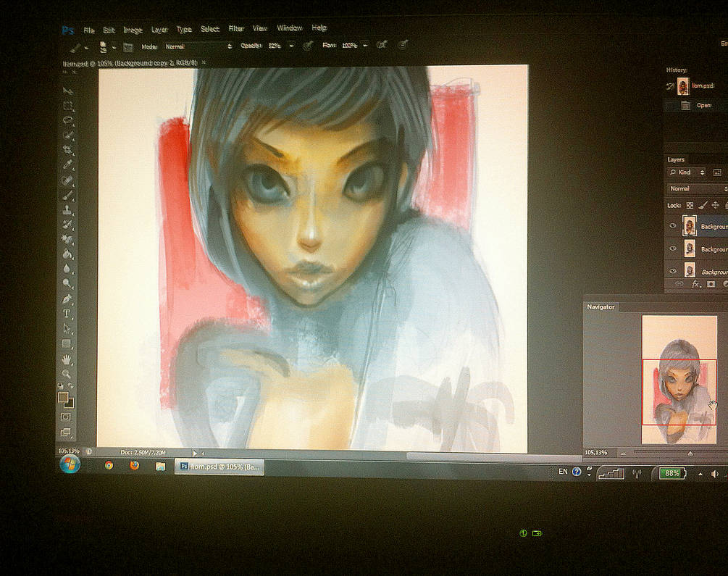Open the layer blend mode Normal dropdown
The width and height of the screenshot is (728, 576).
point(698,188)
